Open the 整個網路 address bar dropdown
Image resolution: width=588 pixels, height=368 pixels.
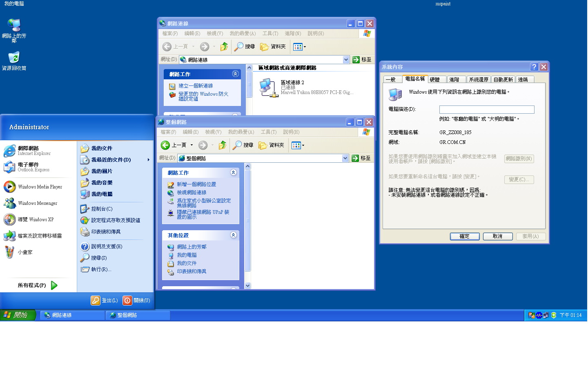click(x=345, y=158)
